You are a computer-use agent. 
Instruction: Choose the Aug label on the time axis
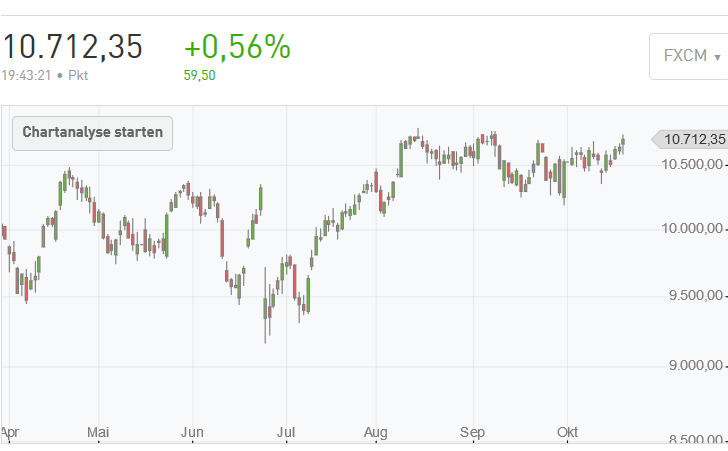tap(376, 432)
